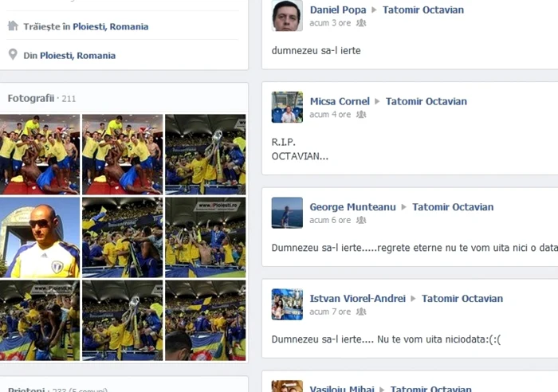Screen dimensions: 558x392
Task: Open Tatomir Octavian link in Istvan Viorel-Andrei's post
Action: pos(462,299)
